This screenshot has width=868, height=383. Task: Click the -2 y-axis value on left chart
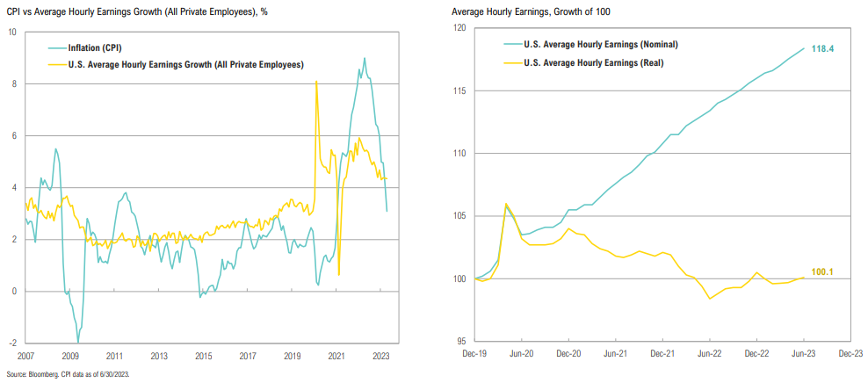(x=12, y=343)
